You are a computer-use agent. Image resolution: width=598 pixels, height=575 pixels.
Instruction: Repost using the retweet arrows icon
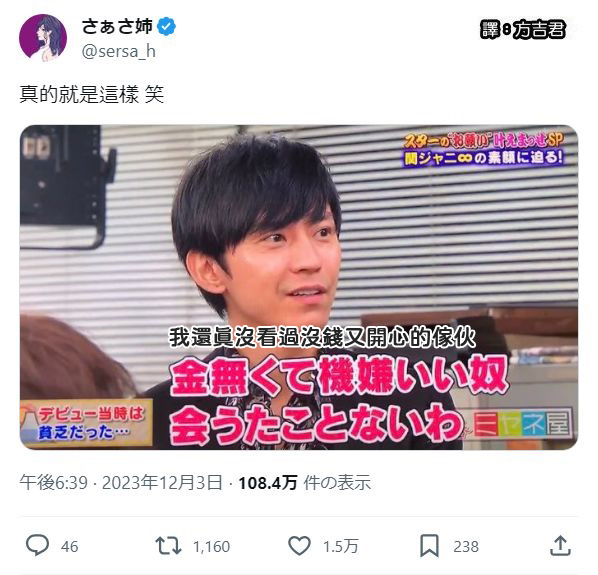pyautogui.click(x=168, y=546)
